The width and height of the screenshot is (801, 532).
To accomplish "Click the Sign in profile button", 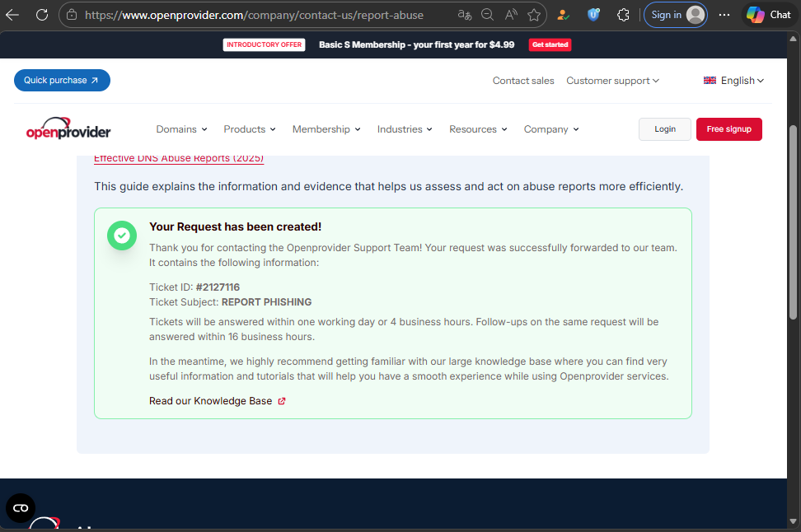I will coord(676,15).
